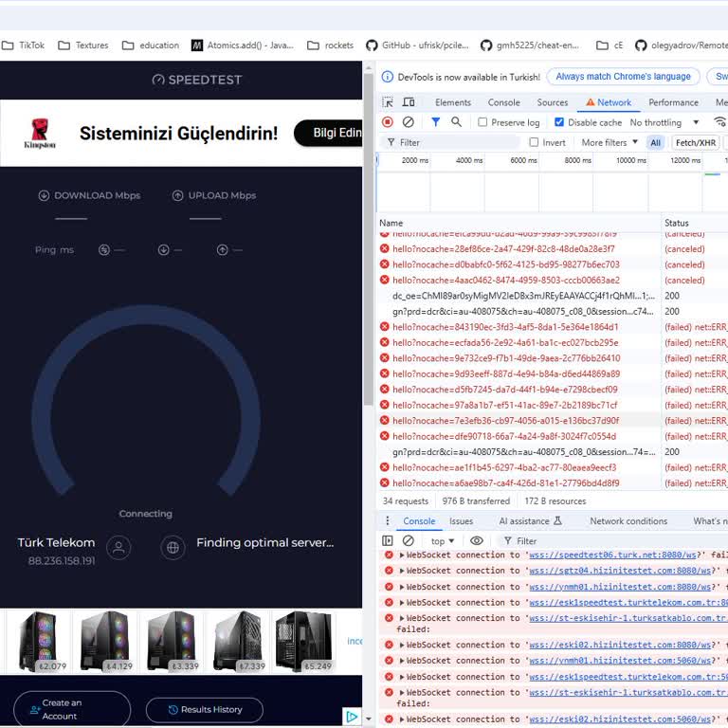Open network conditions wifi icon
The image size is (728, 728).
point(719,122)
